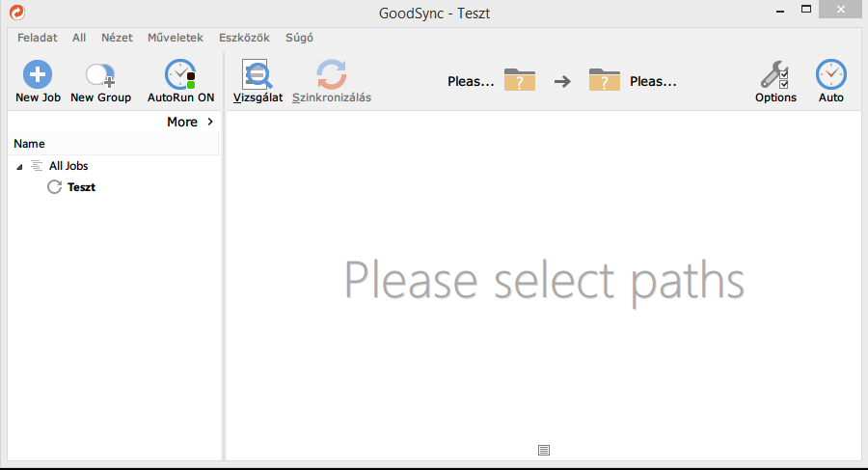Open the Eszközök menu
This screenshot has width=868, height=470.
click(244, 38)
